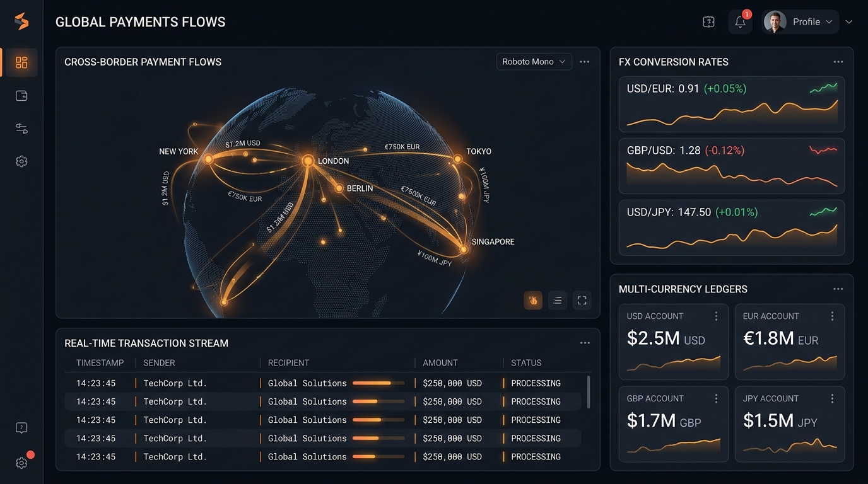Click the €1.8M EUR account balance

(x=781, y=338)
